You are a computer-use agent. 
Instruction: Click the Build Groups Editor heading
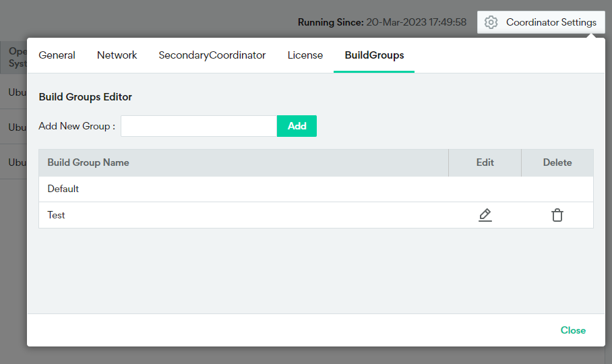[86, 97]
